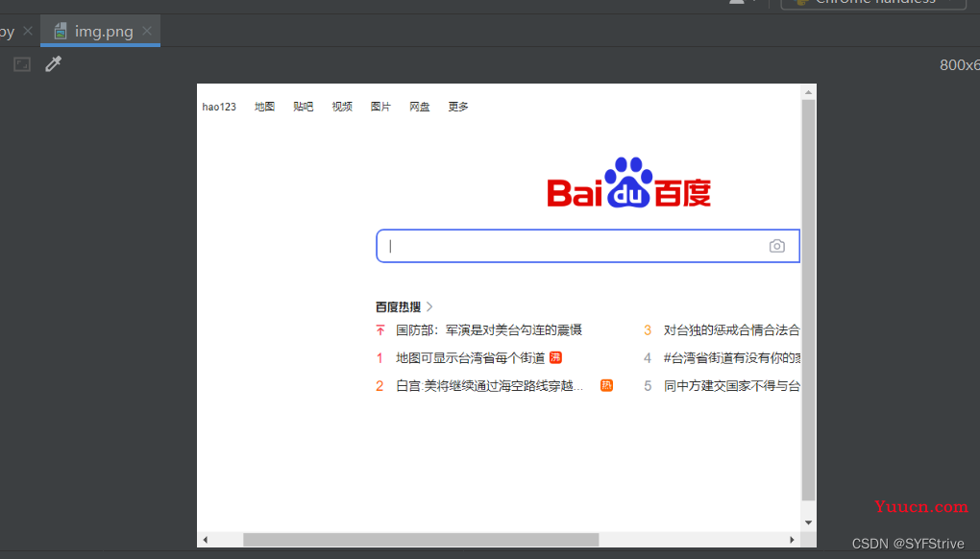
Task: Open the 百度热搜 heading
Action: click(398, 306)
